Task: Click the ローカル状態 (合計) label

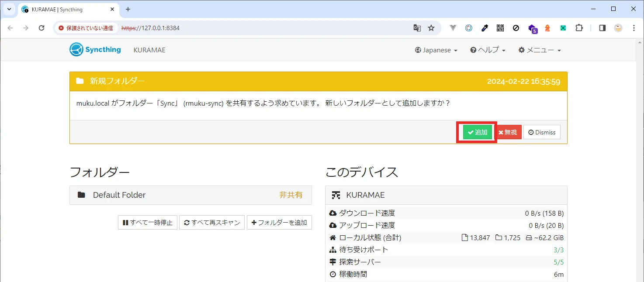Action: [370, 238]
